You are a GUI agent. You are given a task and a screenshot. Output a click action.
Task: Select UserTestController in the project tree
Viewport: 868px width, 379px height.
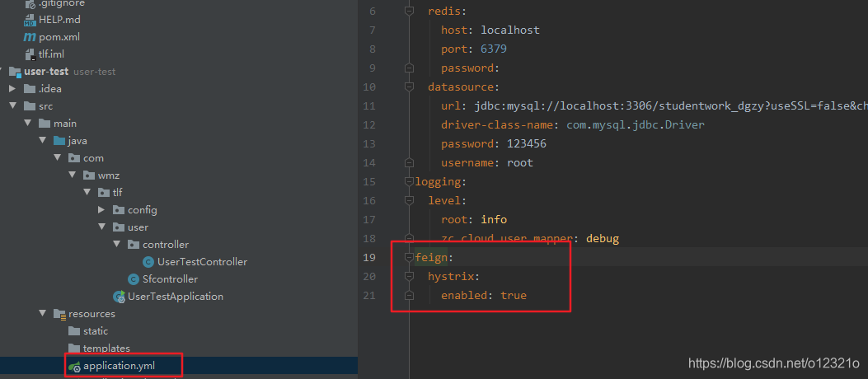point(202,262)
